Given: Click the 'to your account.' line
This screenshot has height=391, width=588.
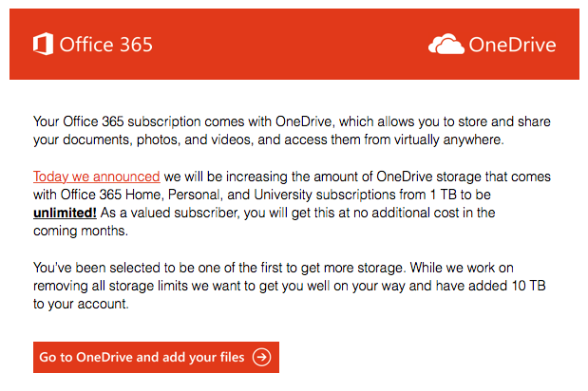Looking at the screenshot, I should point(81,304).
